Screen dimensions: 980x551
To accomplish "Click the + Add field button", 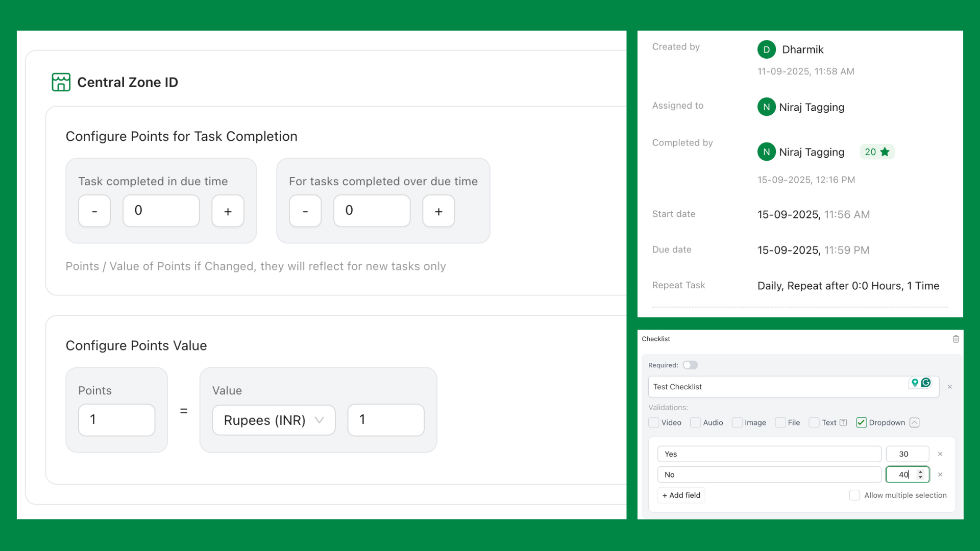I will pos(681,495).
